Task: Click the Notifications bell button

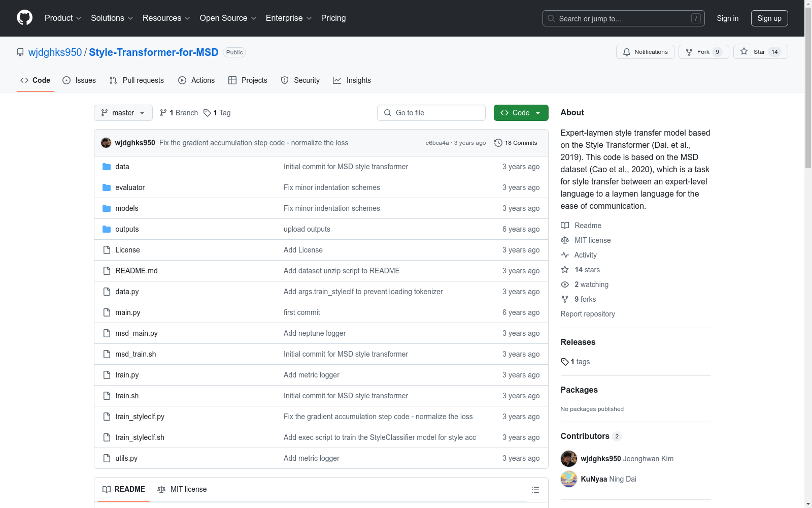Action: 645,52
